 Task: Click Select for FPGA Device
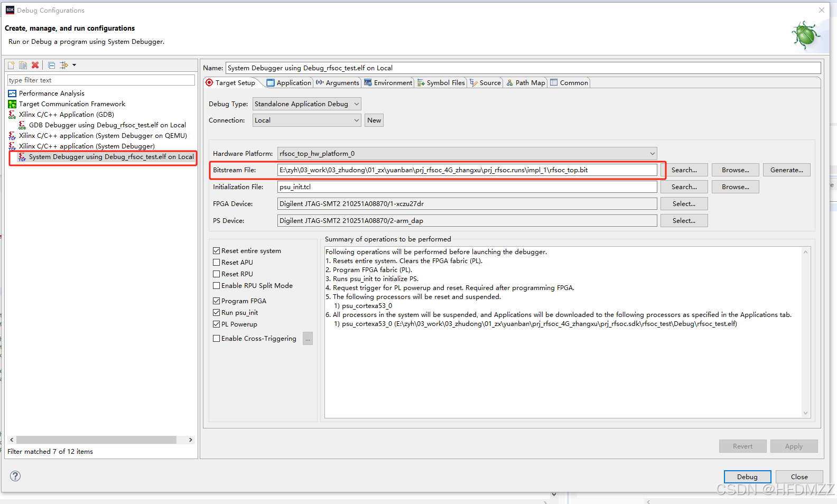tap(684, 204)
